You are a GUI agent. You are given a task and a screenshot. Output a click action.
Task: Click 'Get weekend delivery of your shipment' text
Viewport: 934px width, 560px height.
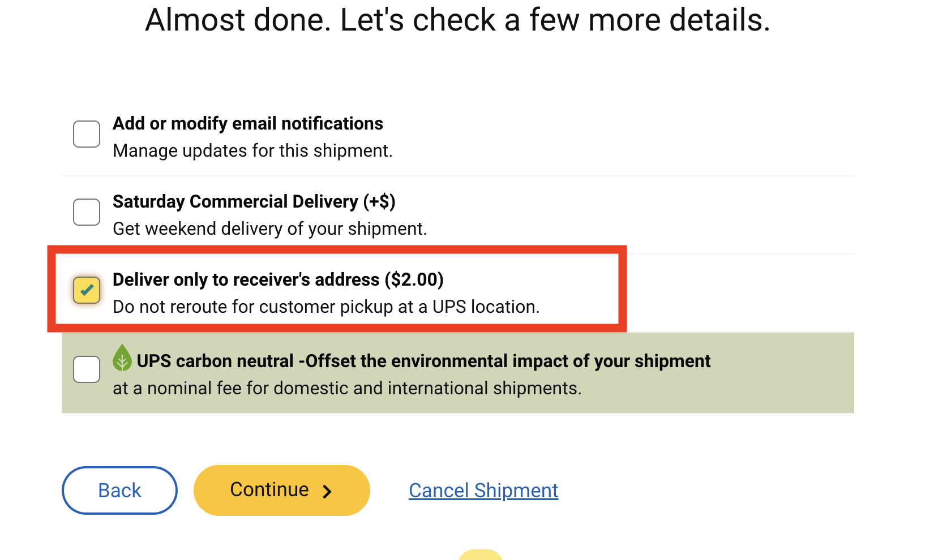(x=269, y=229)
